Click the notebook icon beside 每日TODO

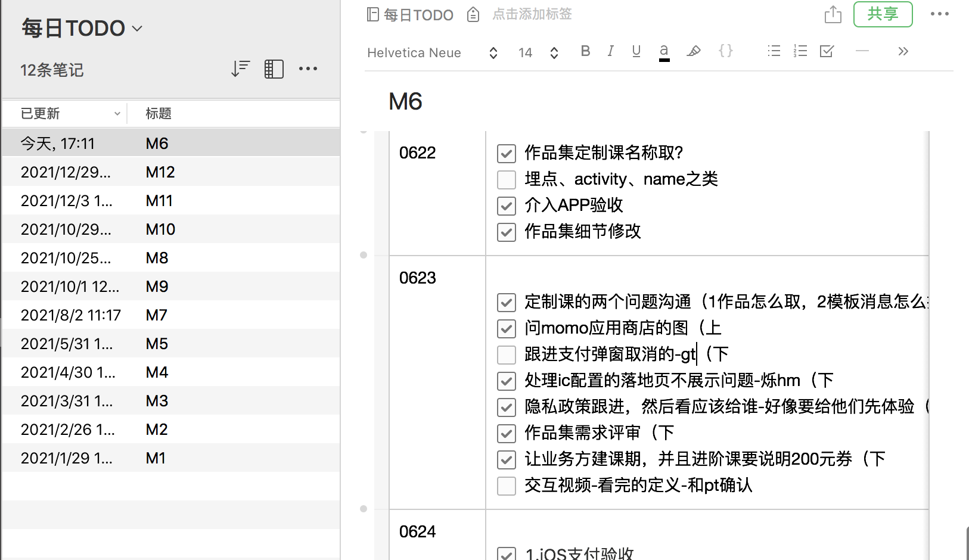[373, 15]
